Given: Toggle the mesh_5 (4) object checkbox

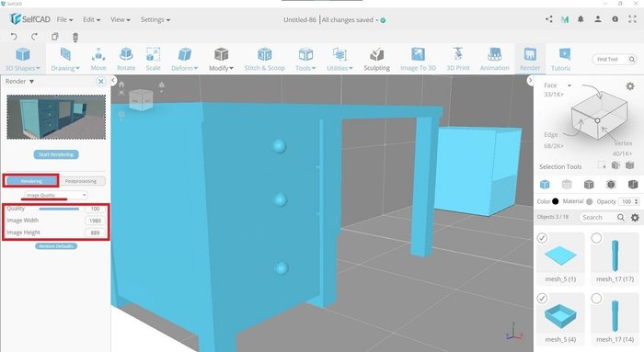Looking at the screenshot, I should [542, 299].
